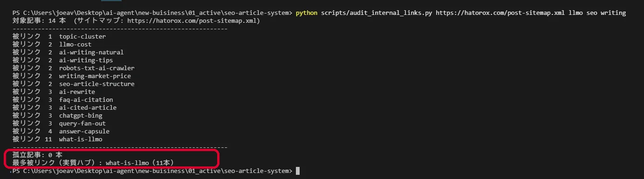644x179 pixels.
Task: Click the writing-market-price entry
Action: point(95,76)
